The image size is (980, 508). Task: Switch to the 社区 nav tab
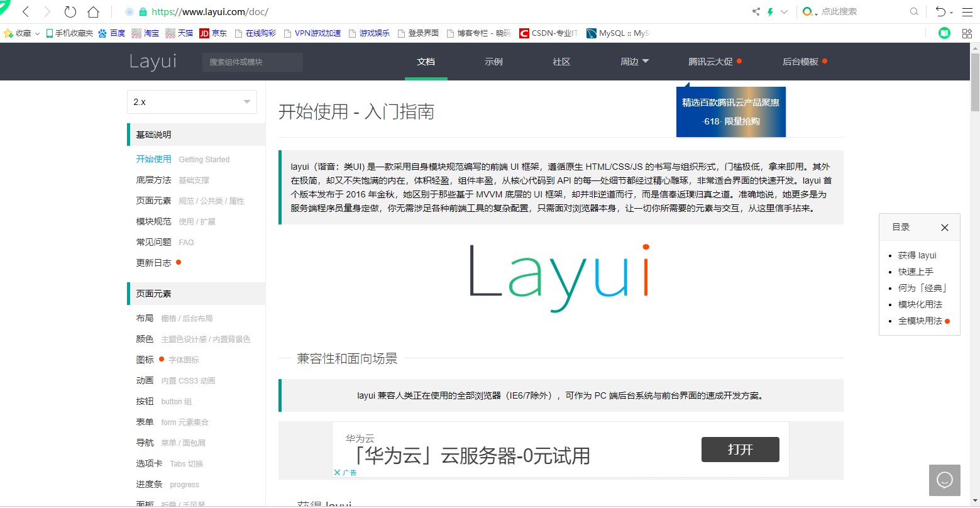[x=561, y=62]
